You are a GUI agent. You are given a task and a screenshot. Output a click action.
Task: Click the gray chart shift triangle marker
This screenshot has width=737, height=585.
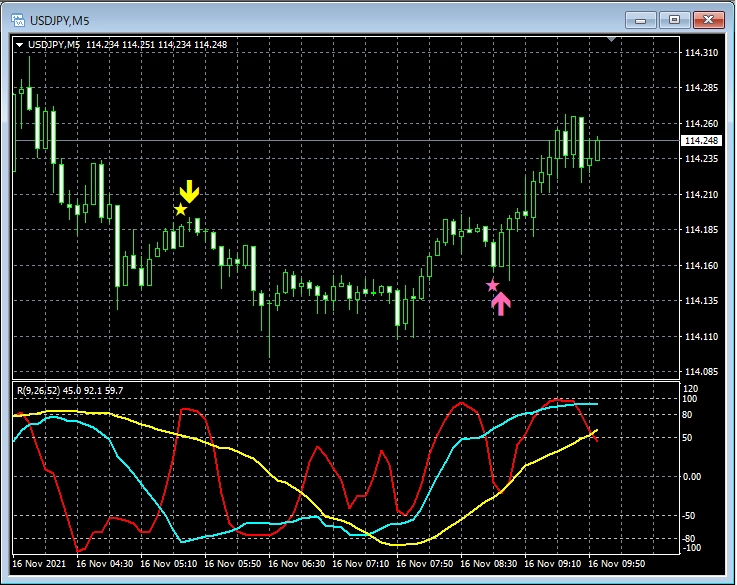tap(612, 41)
